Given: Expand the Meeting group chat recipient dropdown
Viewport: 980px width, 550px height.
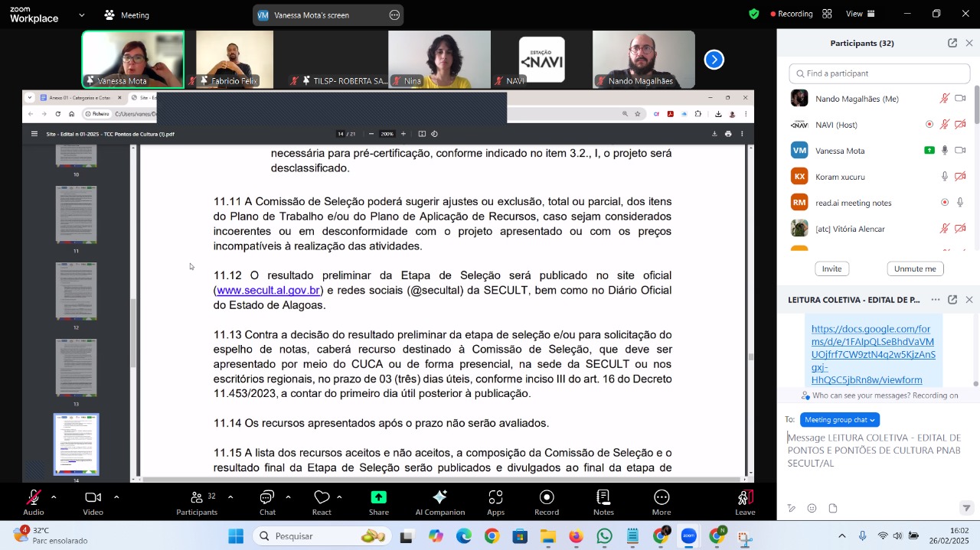Looking at the screenshot, I should coord(840,420).
